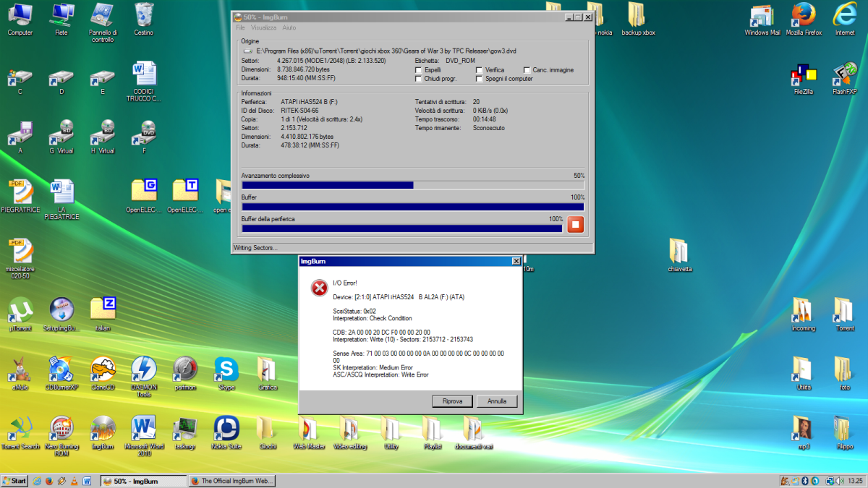The image size is (868, 488).
Task: Open the Nokia Suite desktop shortcut
Action: (x=226, y=429)
